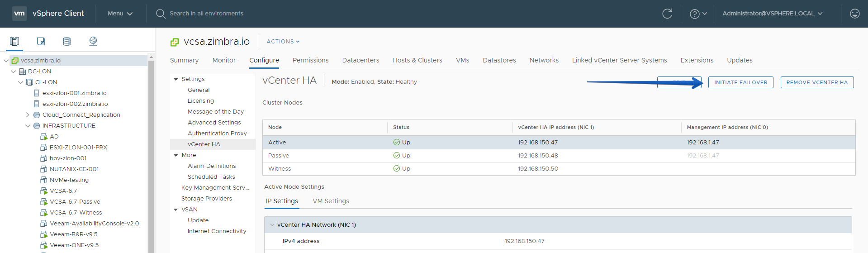Click the vCenter icon beside page title
This screenshot has height=253, width=868.
click(x=175, y=42)
